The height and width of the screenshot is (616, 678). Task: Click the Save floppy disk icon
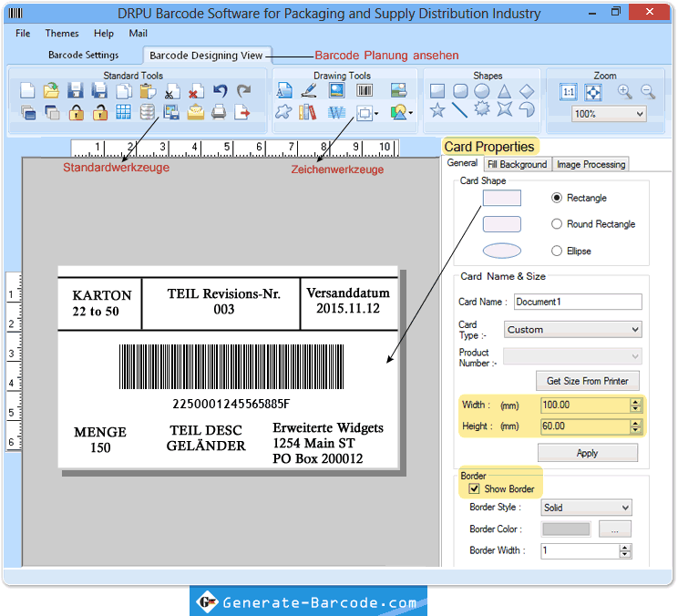[76, 91]
